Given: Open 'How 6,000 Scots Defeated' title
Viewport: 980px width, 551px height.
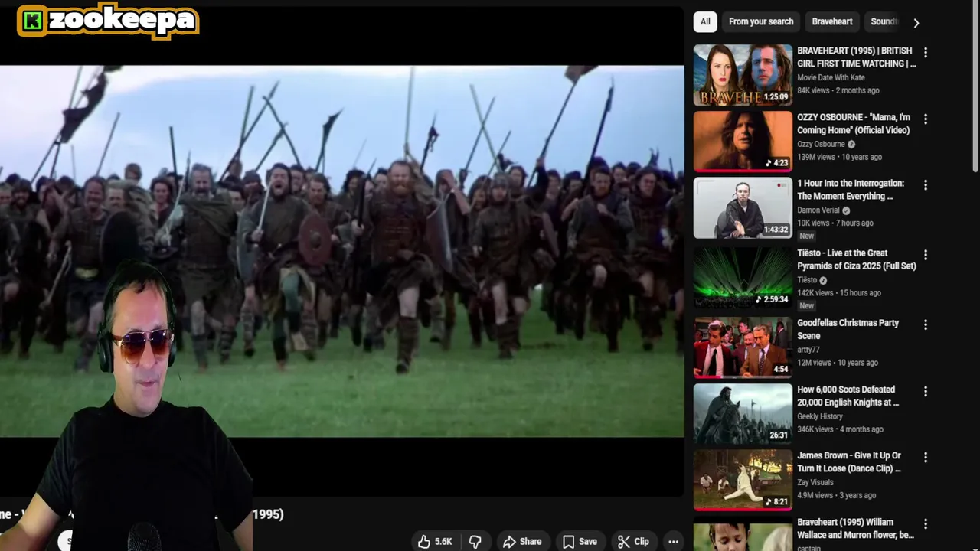Looking at the screenshot, I should (x=848, y=396).
